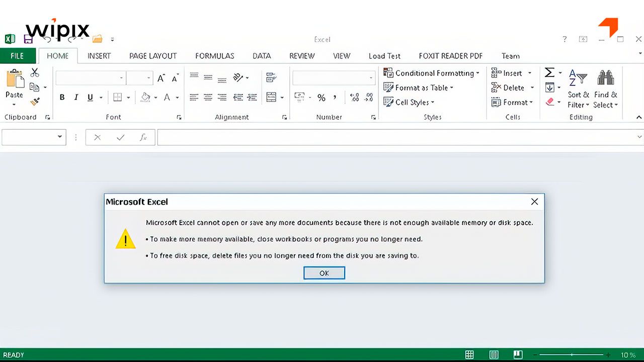This screenshot has width=644, height=362.
Task: Click the Percent Style icon
Action: (x=321, y=98)
